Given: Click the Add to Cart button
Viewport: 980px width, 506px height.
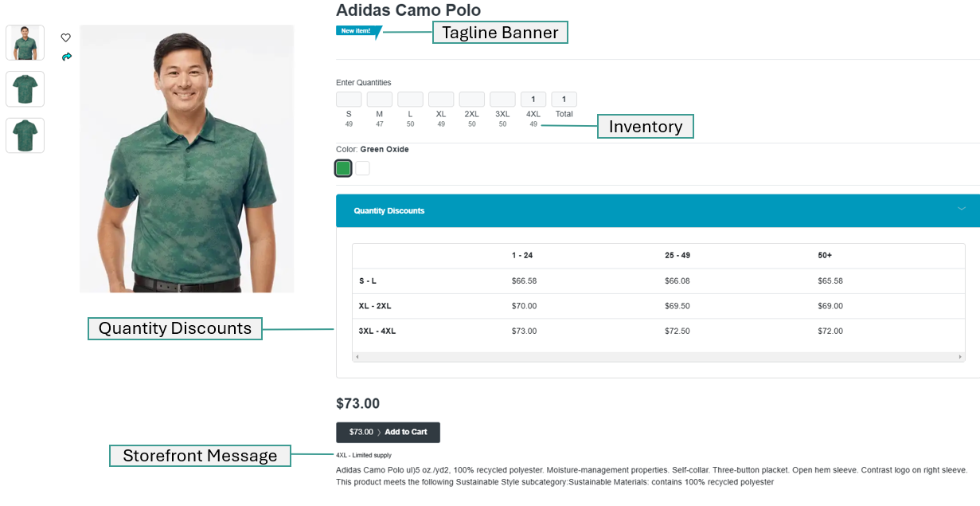Looking at the screenshot, I should (388, 432).
